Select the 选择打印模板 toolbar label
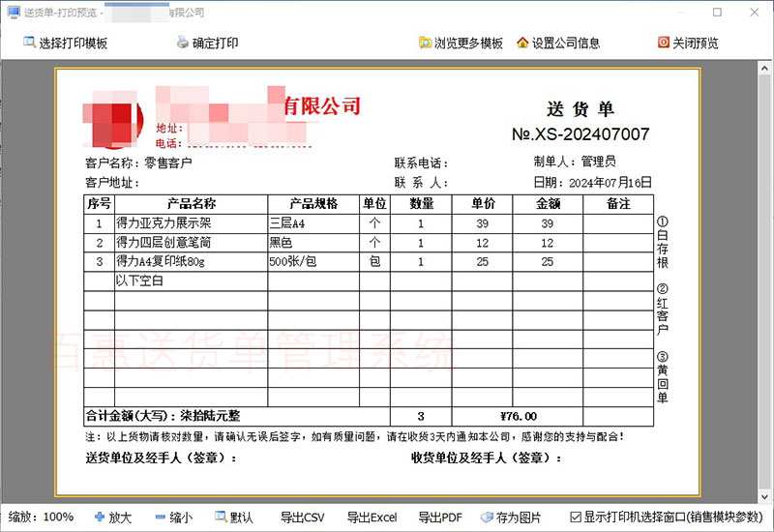Image resolution: width=774 pixels, height=532 pixels. tap(73, 44)
